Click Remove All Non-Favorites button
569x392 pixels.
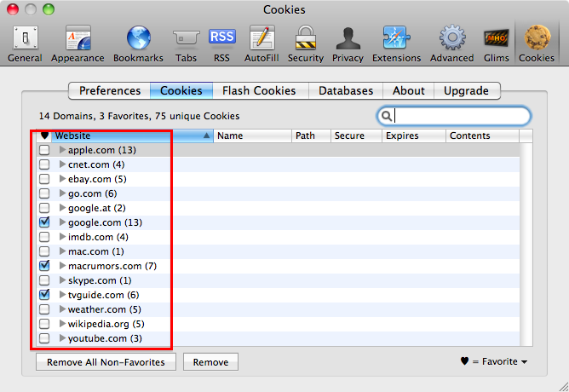[x=106, y=362]
